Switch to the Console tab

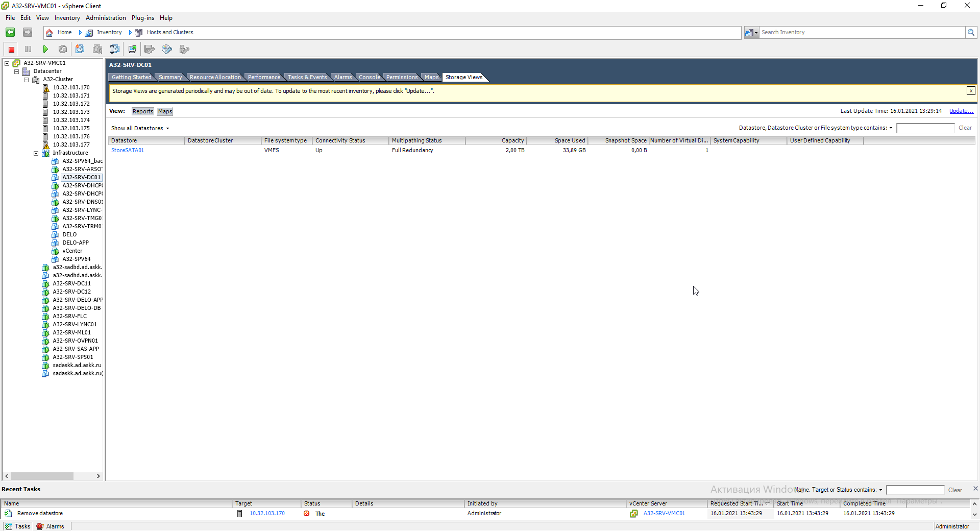pos(369,78)
